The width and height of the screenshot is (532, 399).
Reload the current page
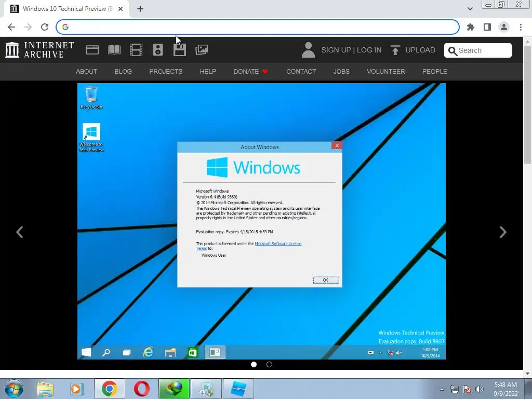click(x=45, y=27)
